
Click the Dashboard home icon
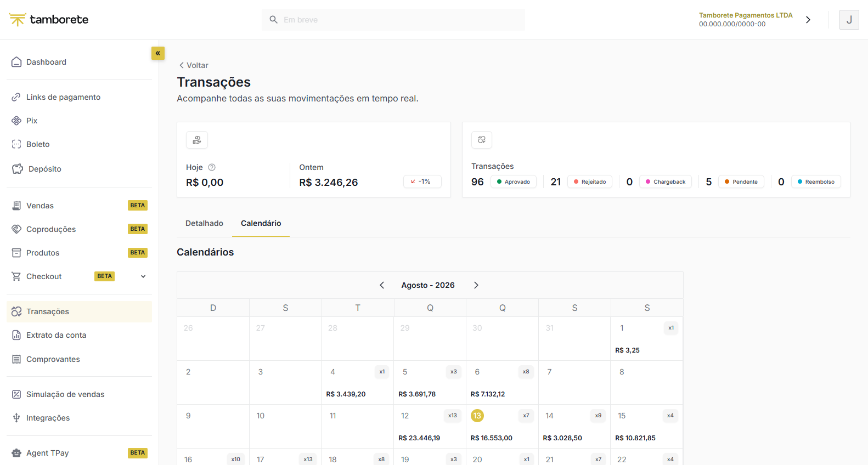pyautogui.click(x=16, y=62)
